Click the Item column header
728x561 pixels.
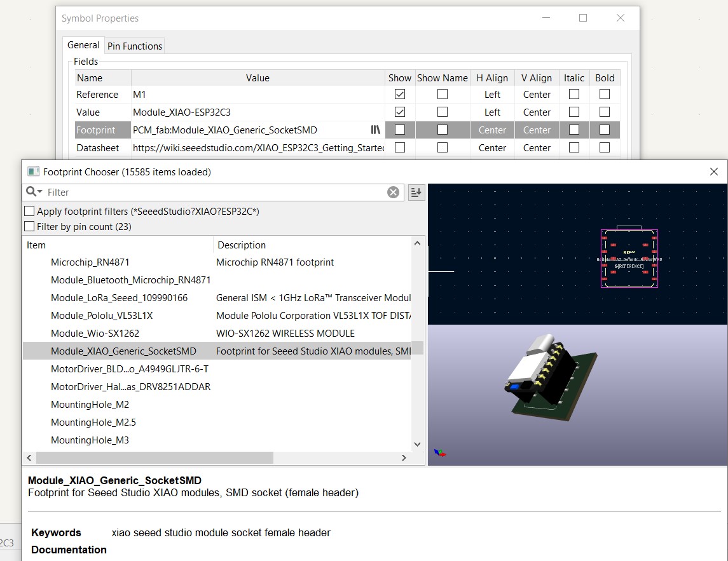(118, 245)
